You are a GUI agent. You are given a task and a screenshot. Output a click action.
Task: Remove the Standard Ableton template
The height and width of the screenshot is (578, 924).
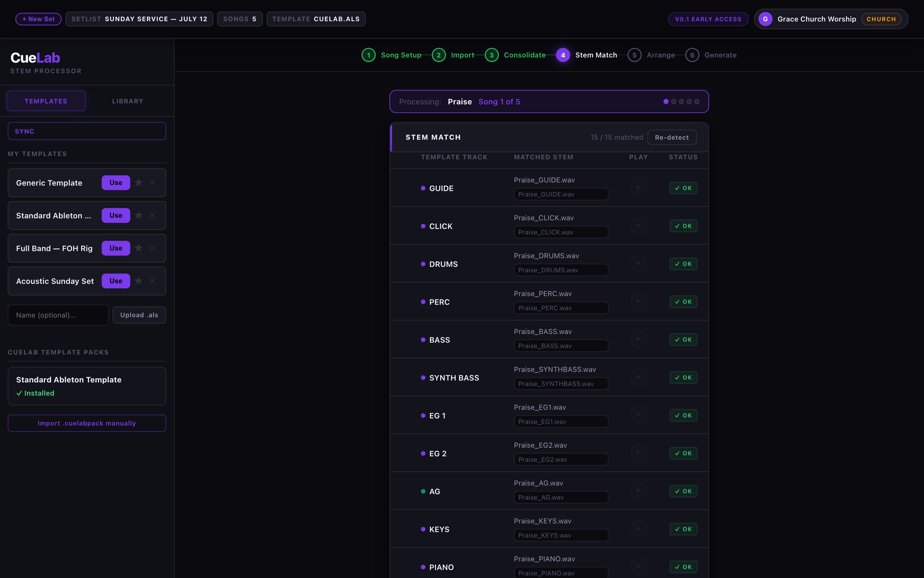point(152,215)
